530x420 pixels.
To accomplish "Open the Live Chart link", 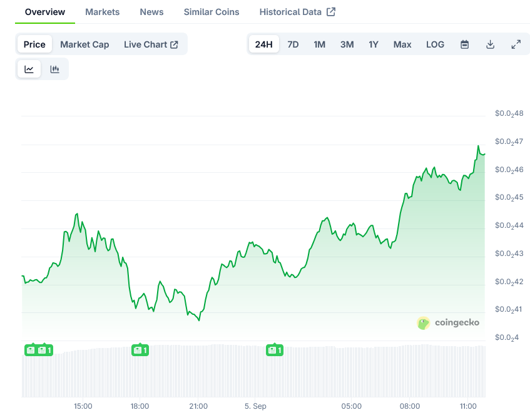I will (147, 44).
